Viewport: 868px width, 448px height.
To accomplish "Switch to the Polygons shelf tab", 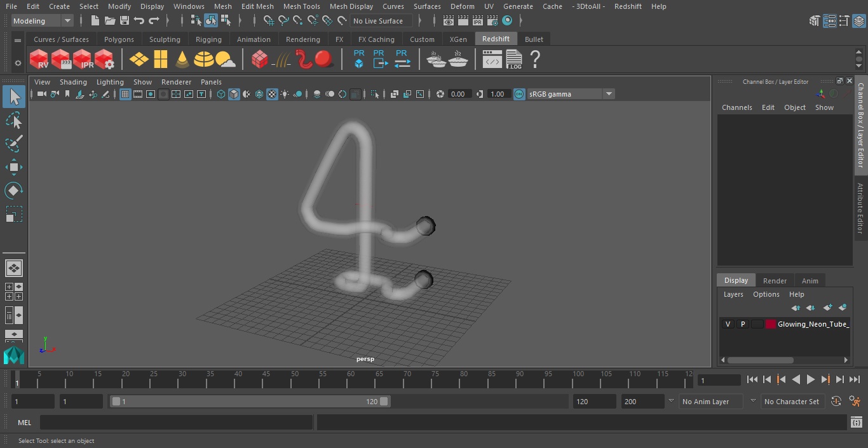I will tap(119, 39).
